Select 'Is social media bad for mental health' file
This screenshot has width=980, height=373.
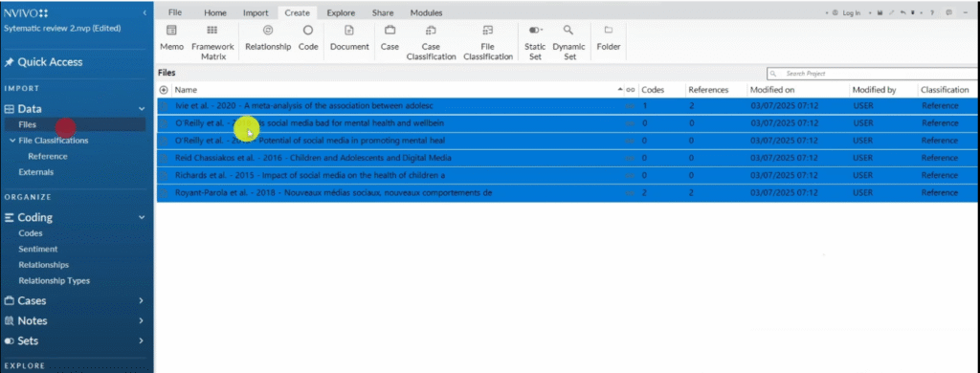pyautogui.click(x=568, y=123)
